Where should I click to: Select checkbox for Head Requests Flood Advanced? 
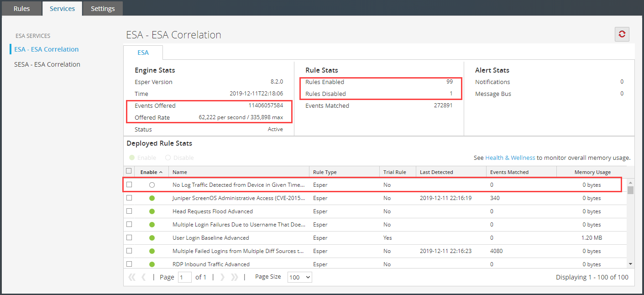129,211
